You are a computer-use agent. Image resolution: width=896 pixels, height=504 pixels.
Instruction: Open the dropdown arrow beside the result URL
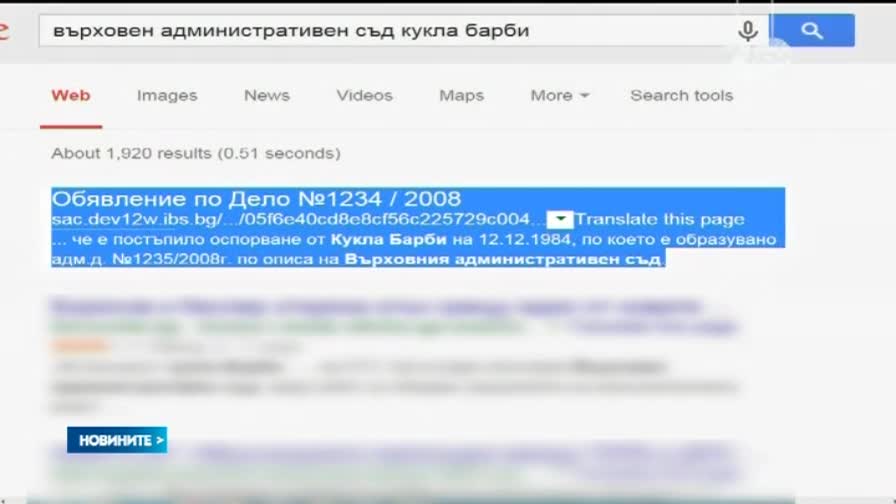pos(560,219)
